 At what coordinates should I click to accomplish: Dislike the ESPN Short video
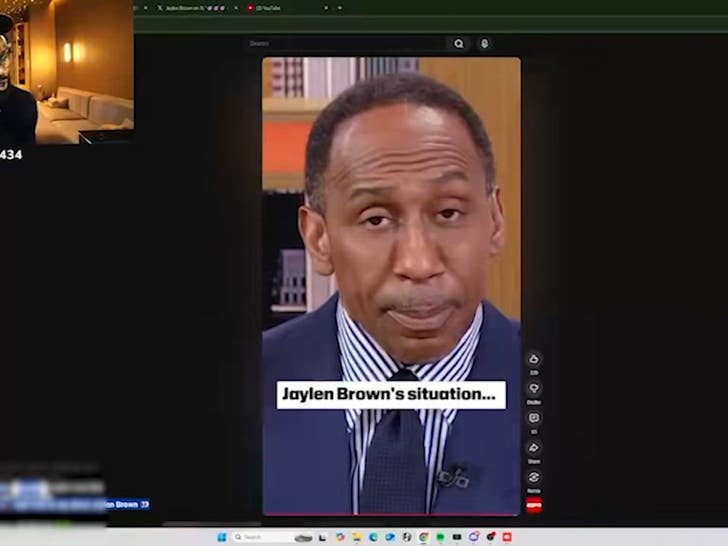tap(533, 388)
